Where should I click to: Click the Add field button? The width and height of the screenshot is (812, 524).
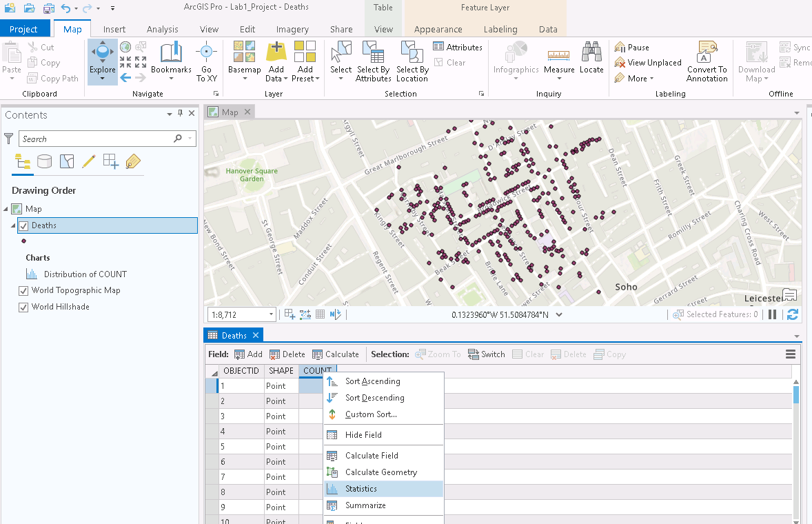click(247, 354)
